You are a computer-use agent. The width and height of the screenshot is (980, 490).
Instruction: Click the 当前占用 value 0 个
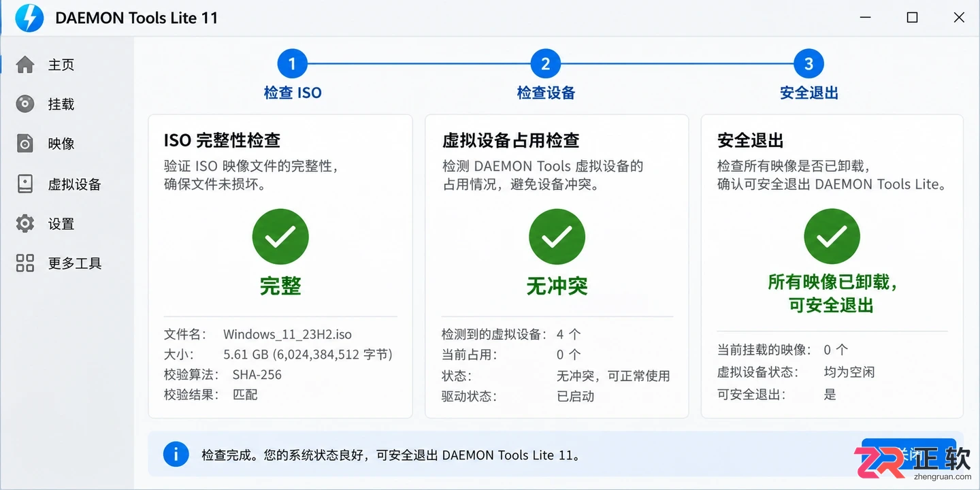point(569,355)
